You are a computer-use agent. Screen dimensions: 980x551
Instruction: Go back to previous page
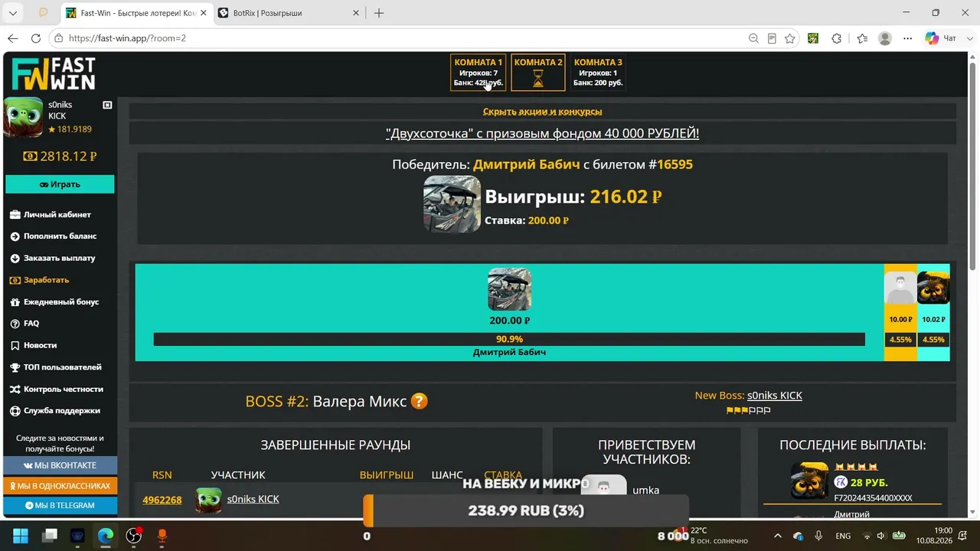click(13, 38)
